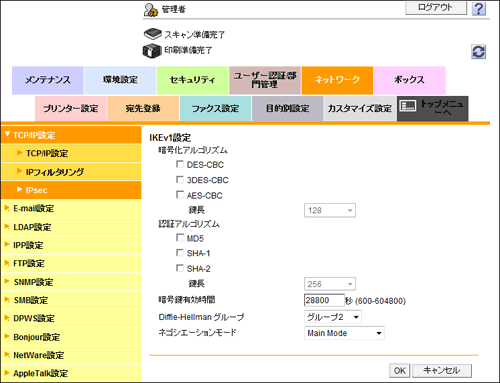Open help via question mark icon
Viewport: 500px width, 383px height.
[479, 9]
